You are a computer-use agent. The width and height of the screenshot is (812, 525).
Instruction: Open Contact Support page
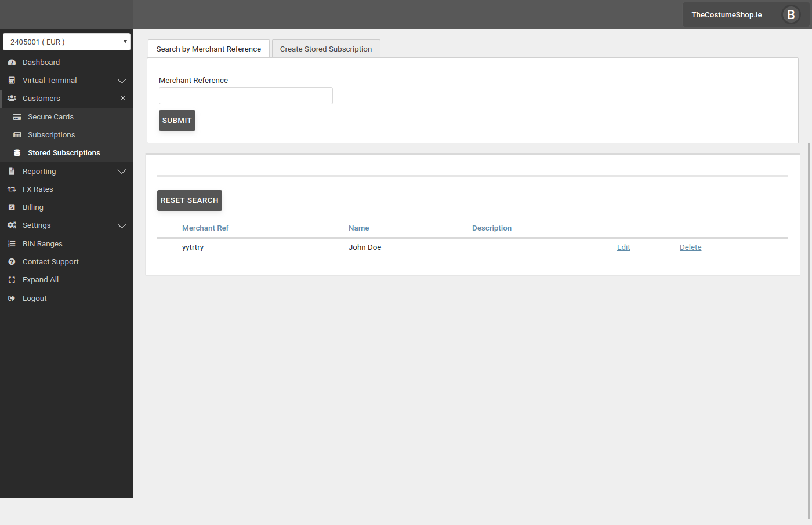tap(50, 262)
